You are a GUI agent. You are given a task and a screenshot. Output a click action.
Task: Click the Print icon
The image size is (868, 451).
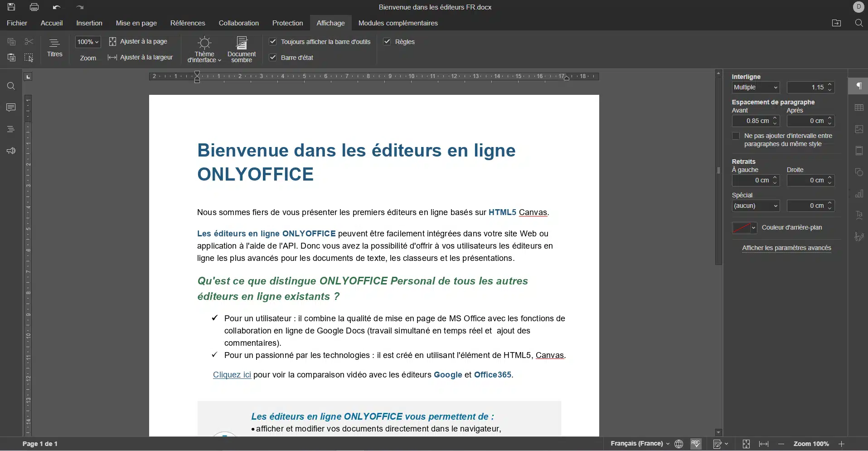pyautogui.click(x=34, y=7)
